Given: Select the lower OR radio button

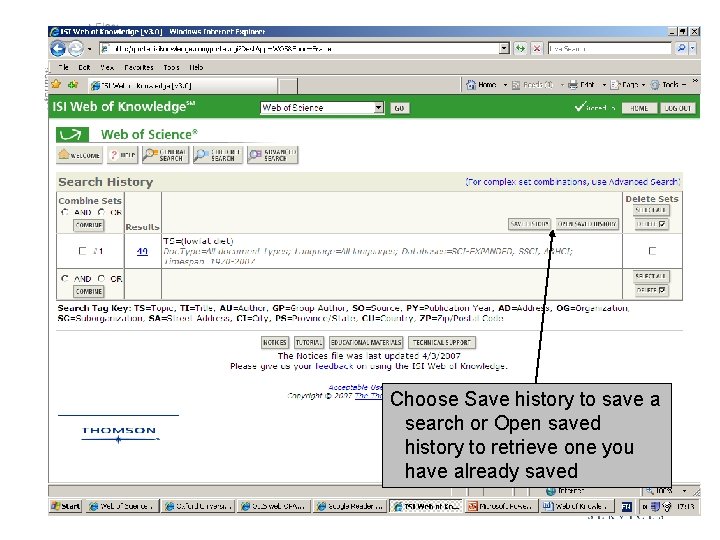Looking at the screenshot, I should (x=101, y=278).
